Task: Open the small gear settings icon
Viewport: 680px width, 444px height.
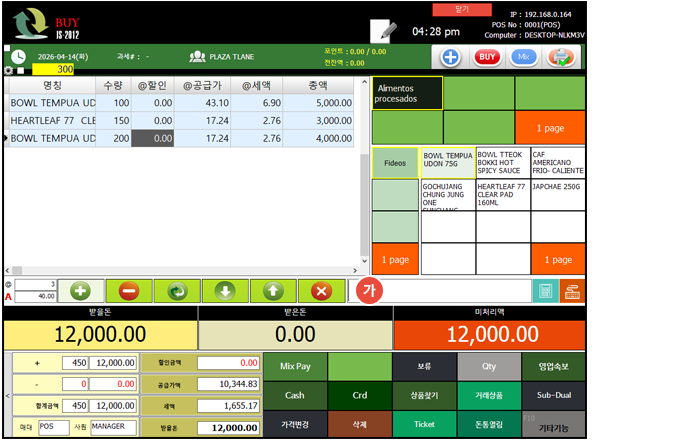Action: tap(8, 70)
